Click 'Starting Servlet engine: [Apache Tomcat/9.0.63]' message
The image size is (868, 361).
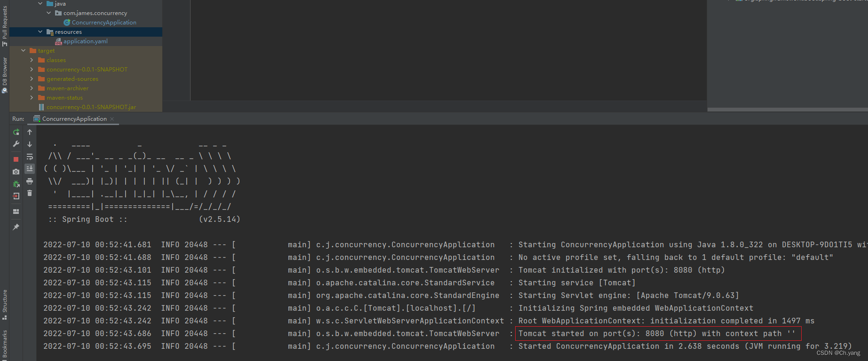point(629,296)
